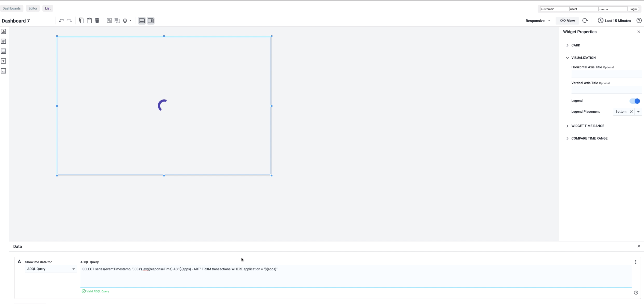Click the Dashboard 7 title
644x304 pixels.
(x=16, y=21)
